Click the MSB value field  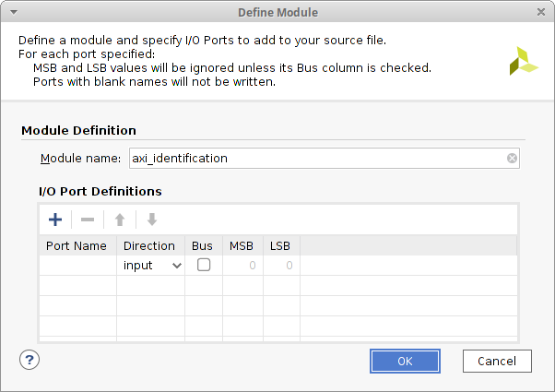242,265
